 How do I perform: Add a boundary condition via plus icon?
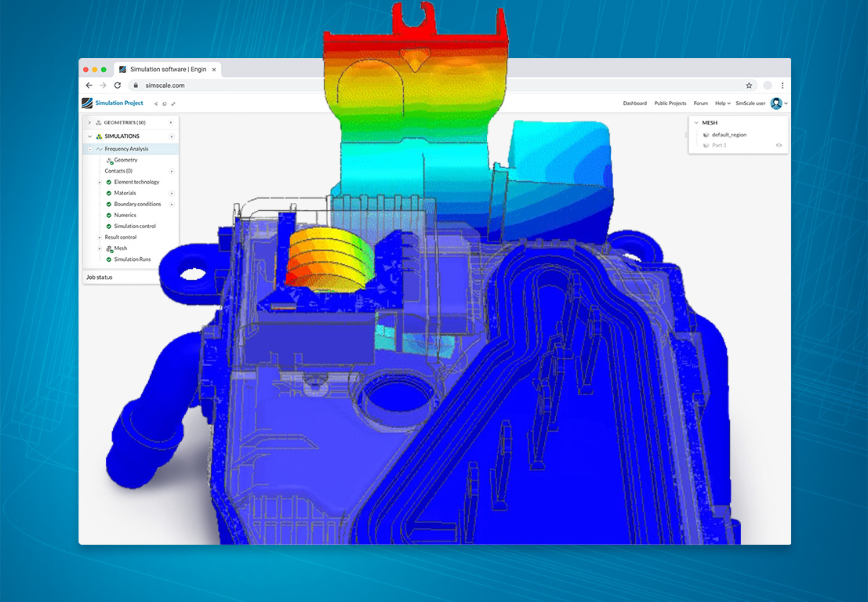point(171,204)
